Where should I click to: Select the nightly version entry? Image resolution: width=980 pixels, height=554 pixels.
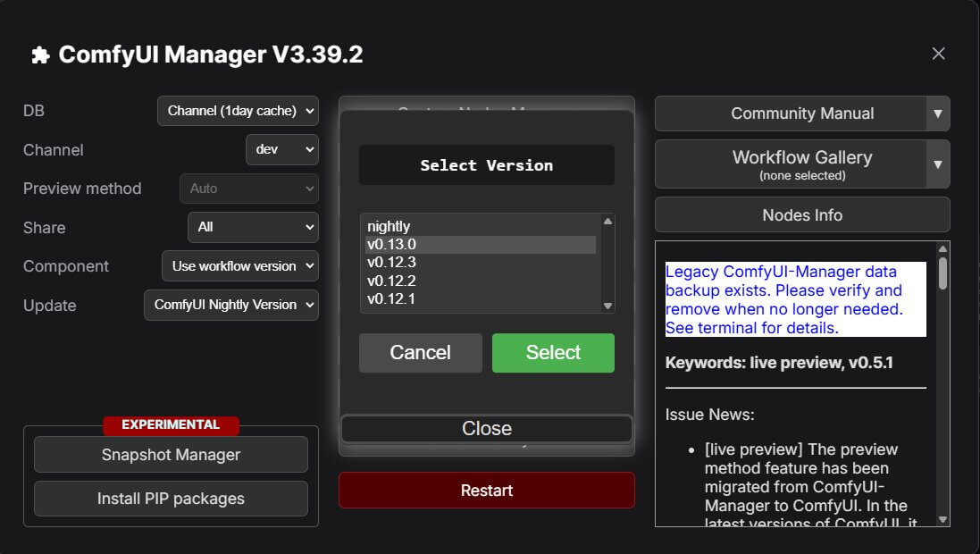[389, 227]
